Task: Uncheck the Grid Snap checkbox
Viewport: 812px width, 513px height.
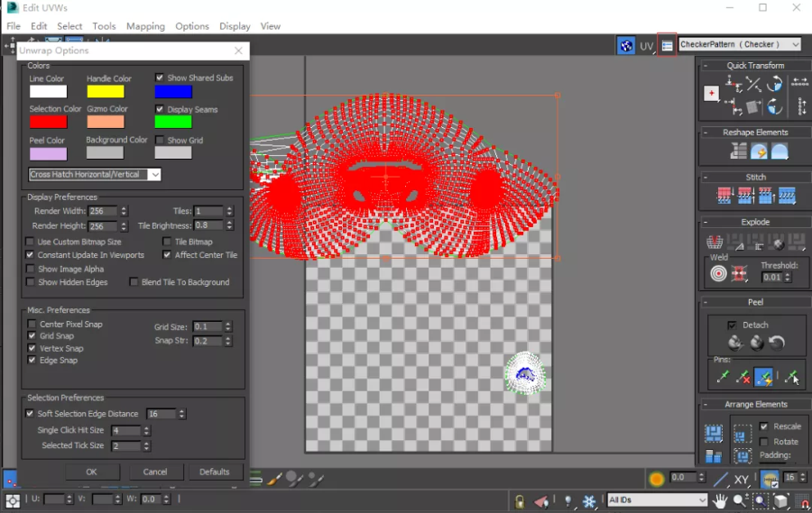Action: (x=32, y=336)
